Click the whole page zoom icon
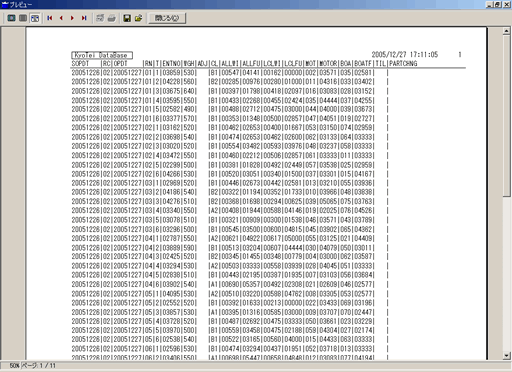The image size is (512, 372). tap(11, 18)
